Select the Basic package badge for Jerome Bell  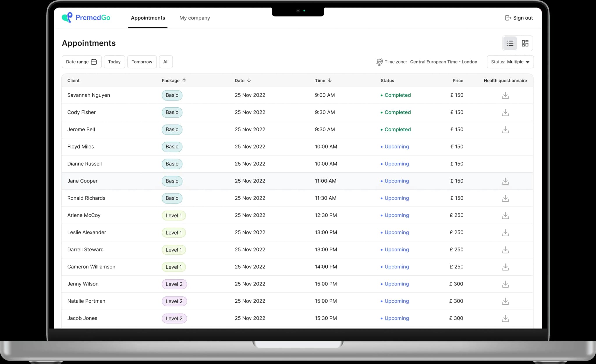coord(172,129)
